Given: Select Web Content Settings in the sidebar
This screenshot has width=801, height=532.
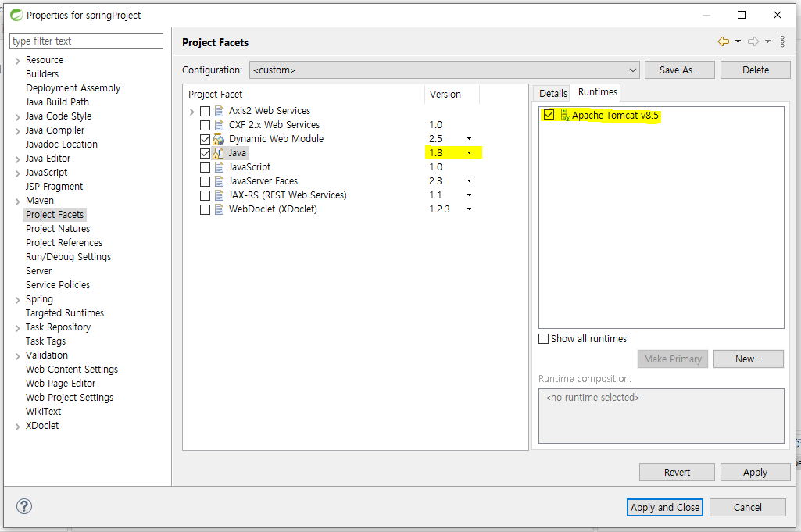Looking at the screenshot, I should click(72, 370).
